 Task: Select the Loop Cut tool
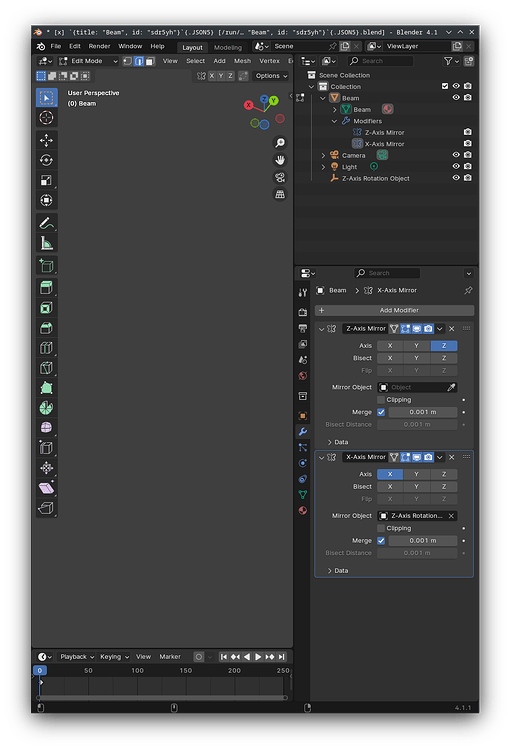tap(46, 348)
